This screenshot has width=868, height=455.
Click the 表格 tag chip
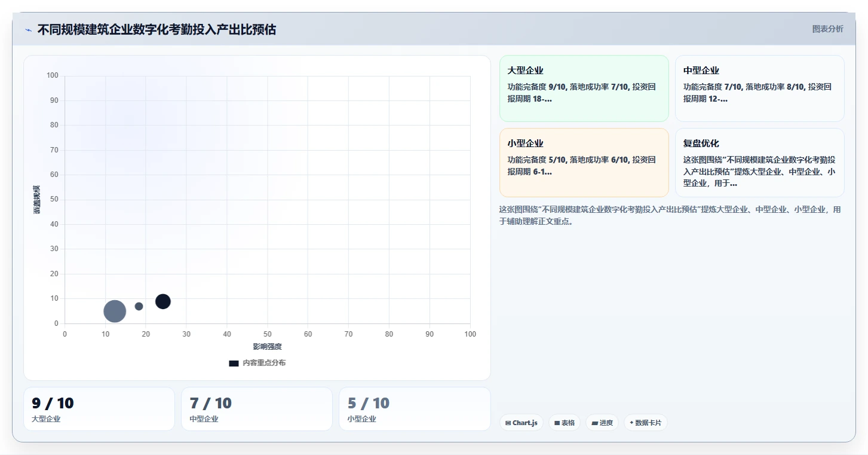pyautogui.click(x=565, y=423)
